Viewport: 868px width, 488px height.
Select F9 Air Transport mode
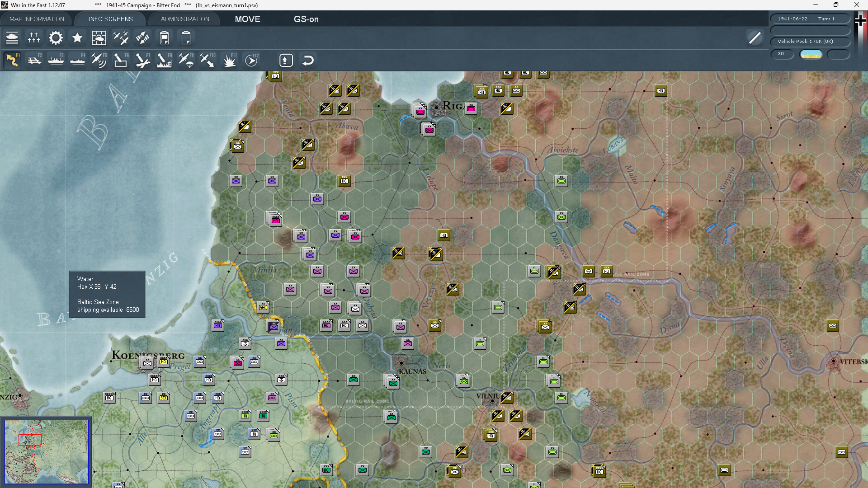186,60
